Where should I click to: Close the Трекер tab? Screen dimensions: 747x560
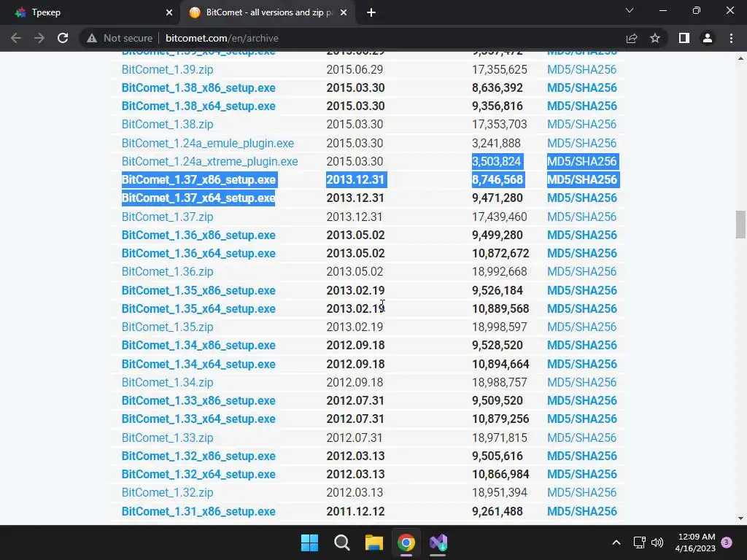[x=169, y=12]
